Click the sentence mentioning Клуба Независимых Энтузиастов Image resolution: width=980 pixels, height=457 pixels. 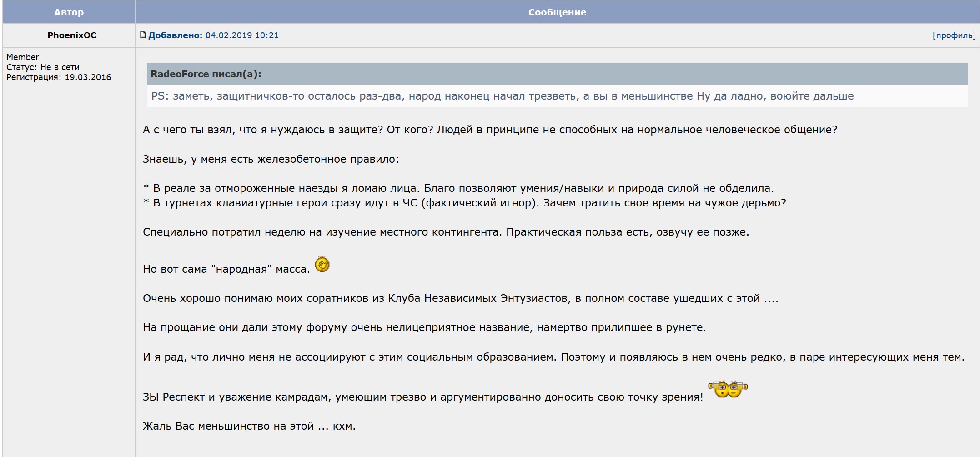(460, 298)
